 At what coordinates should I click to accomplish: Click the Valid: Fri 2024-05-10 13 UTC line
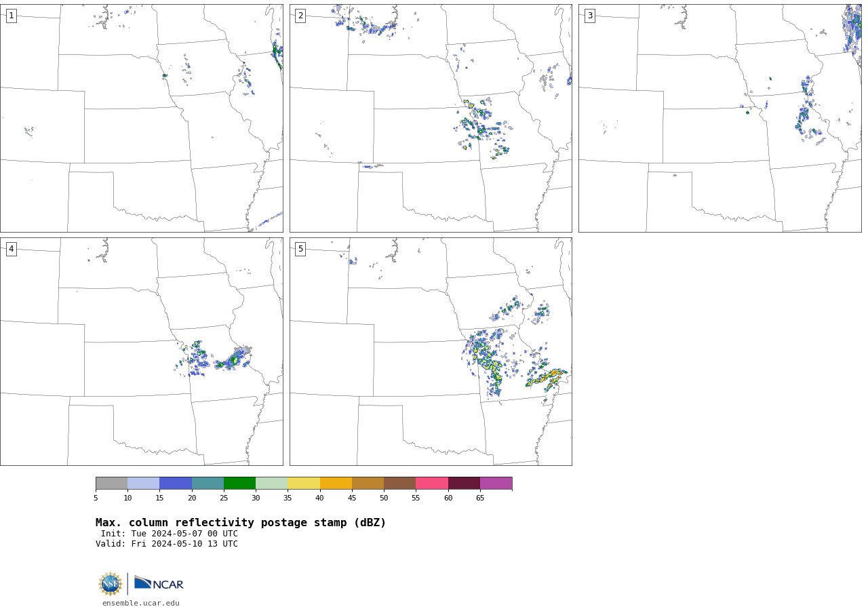[167, 544]
